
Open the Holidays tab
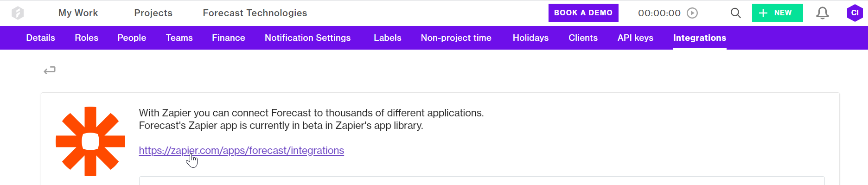coord(531,38)
